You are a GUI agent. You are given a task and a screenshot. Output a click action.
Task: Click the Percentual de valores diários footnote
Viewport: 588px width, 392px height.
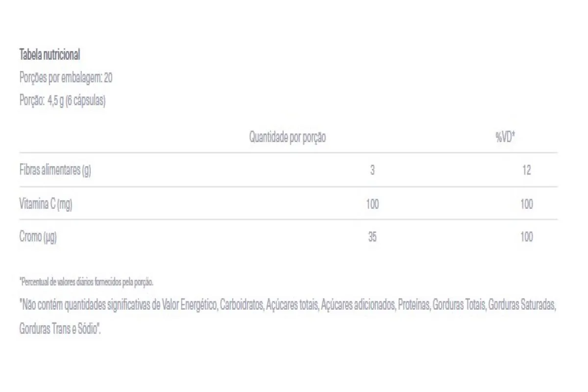[x=87, y=282]
